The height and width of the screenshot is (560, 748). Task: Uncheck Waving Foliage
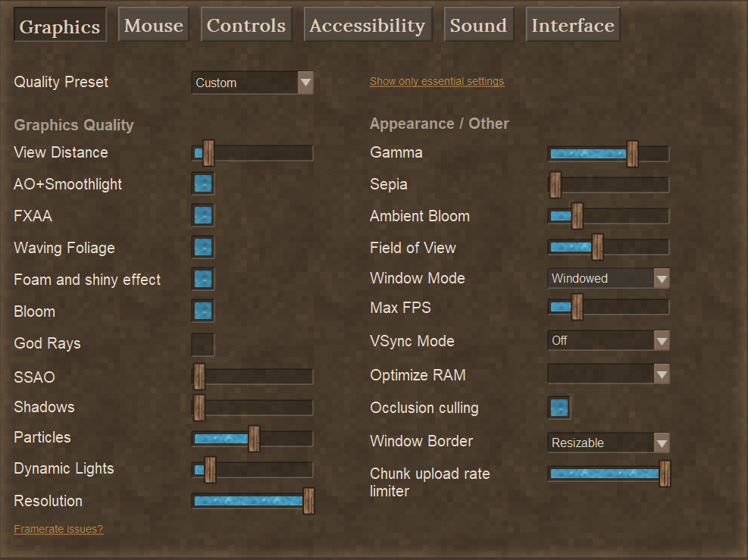tap(202, 247)
